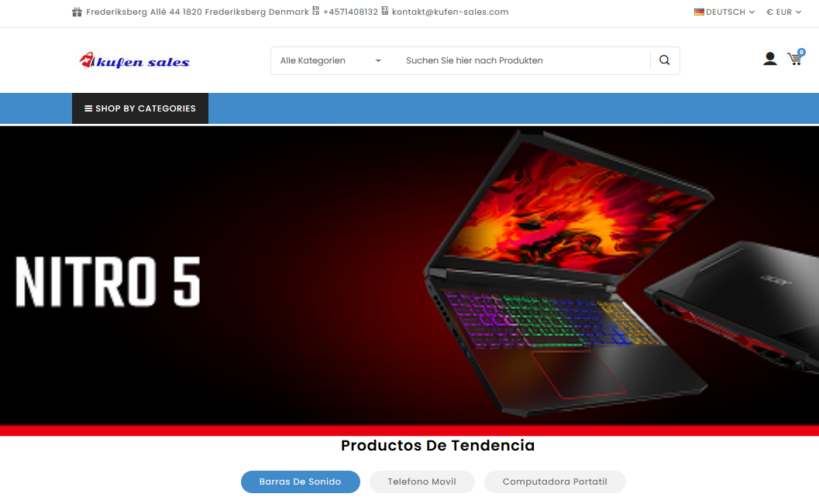Click the cart item count badge
Image resolution: width=819 pixels, height=504 pixels.
tap(801, 52)
